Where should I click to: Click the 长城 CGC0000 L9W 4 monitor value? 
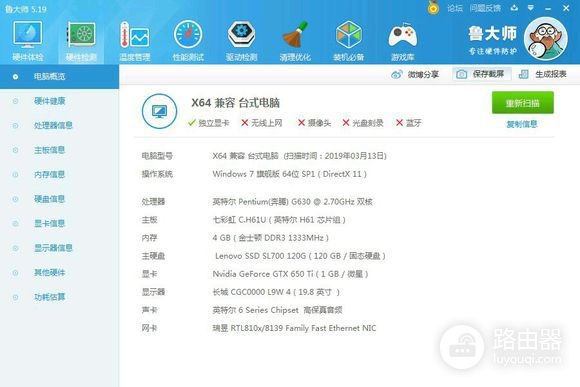276,292
